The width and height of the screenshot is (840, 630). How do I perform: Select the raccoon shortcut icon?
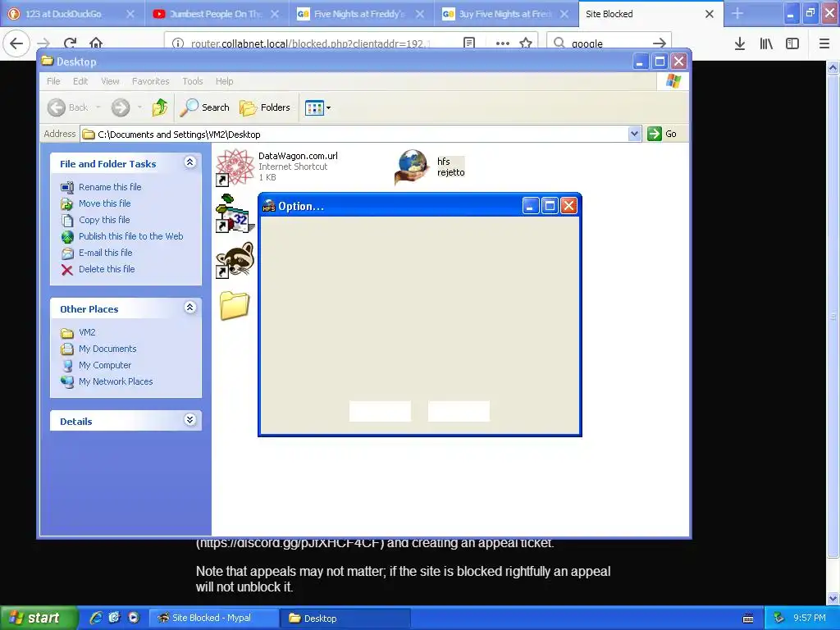coord(235,260)
